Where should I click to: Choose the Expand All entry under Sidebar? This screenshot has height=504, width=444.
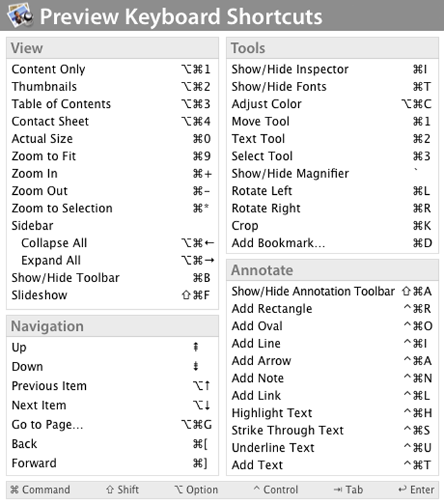pos(51,261)
